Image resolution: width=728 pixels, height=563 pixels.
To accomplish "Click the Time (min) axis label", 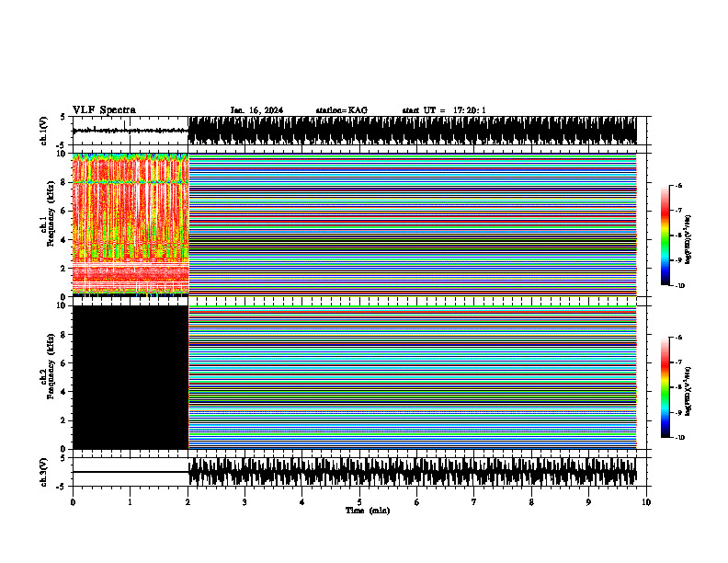I will click(368, 511).
